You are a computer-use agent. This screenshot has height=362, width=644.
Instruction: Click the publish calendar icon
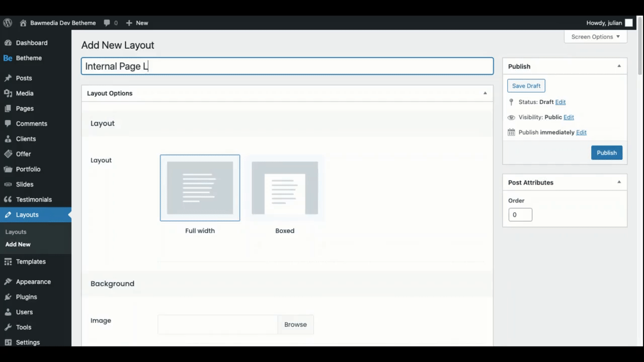pyautogui.click(x=511, y=132)
